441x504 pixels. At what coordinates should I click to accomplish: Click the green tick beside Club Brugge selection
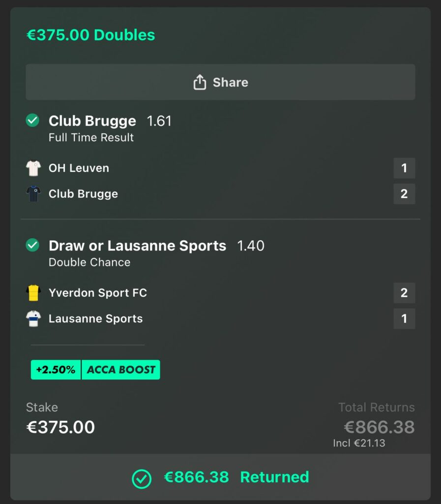tap(32, 120)
